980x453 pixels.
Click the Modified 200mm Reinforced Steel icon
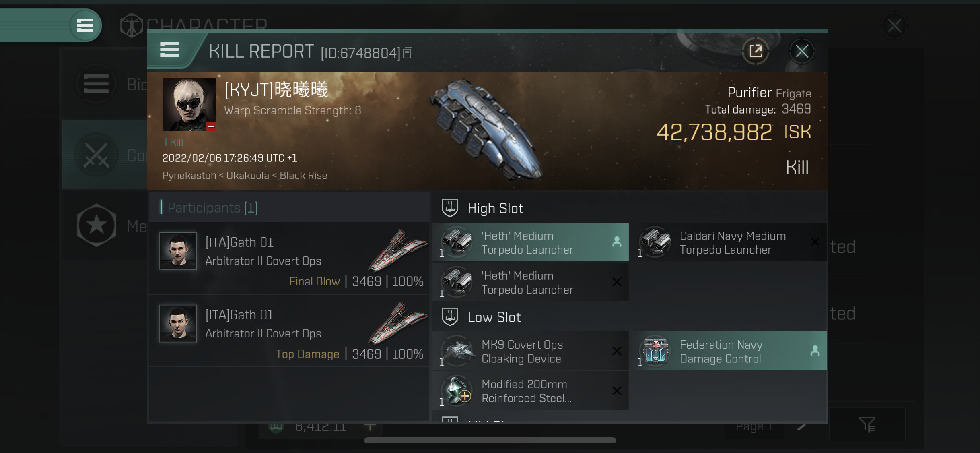tap(457, 390)
